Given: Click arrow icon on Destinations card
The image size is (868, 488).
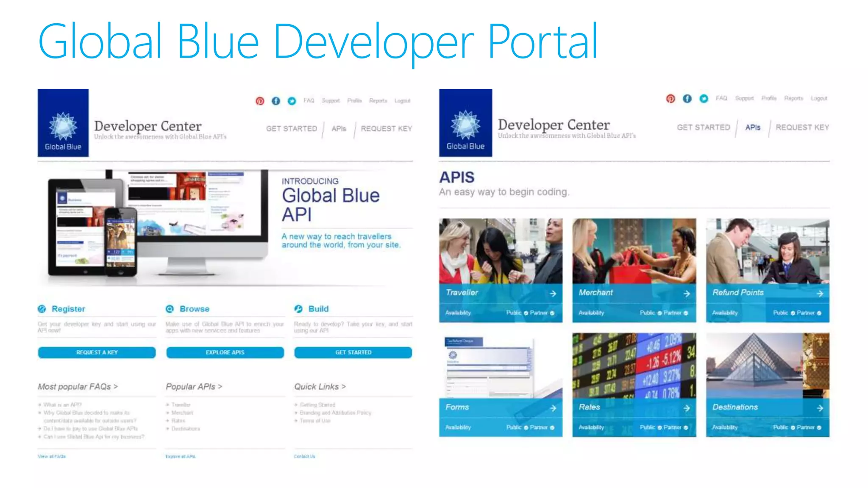Looking at the screenshot, I should 820,408.
